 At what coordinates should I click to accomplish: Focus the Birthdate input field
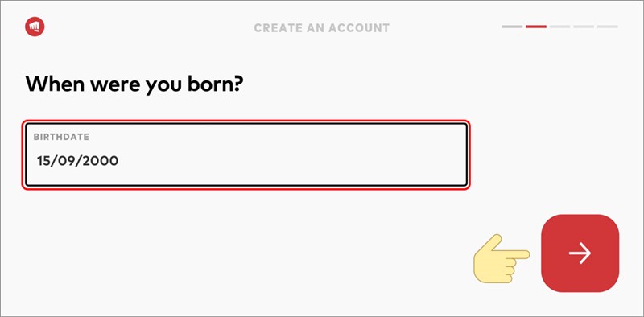click(246, 154)
